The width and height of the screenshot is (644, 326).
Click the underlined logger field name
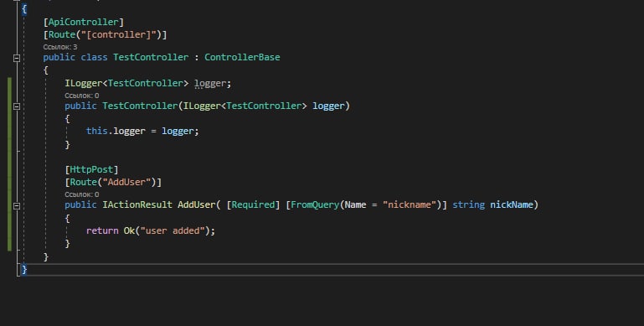210,84
